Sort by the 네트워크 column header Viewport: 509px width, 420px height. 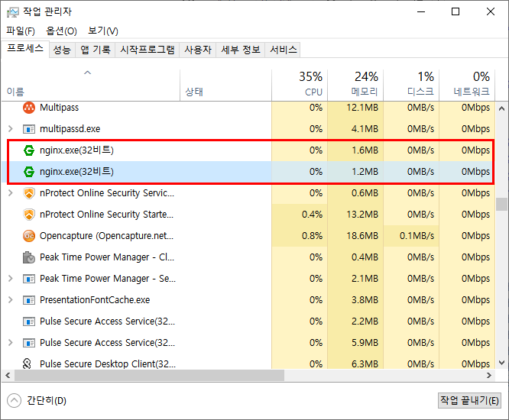click(x=467, y=86)
